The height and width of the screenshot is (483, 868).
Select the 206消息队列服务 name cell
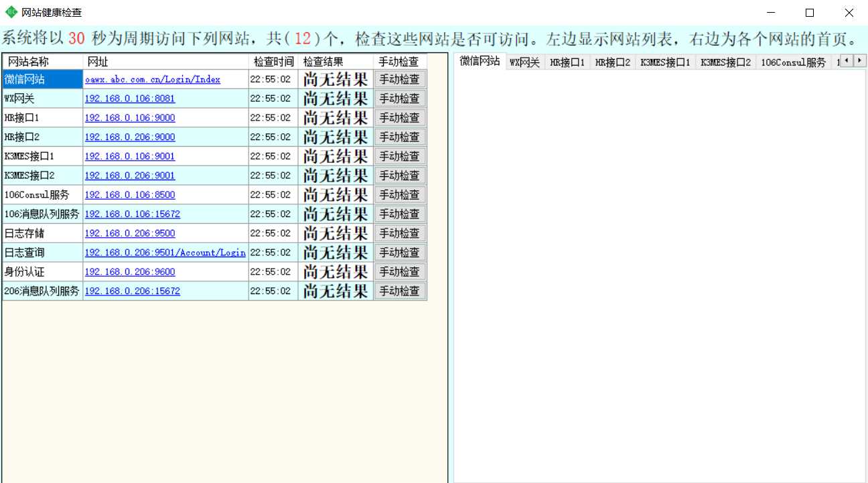click(x=43, y=291)
